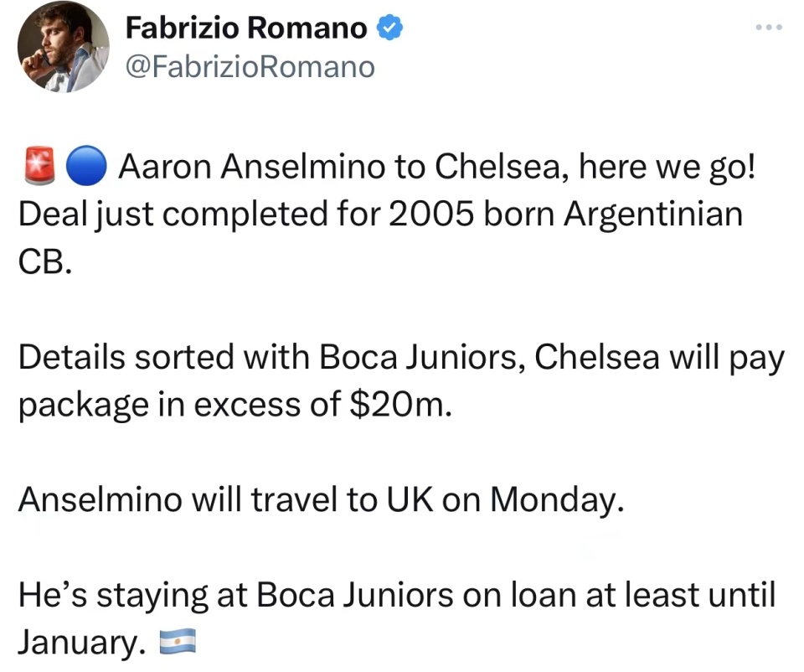The image size is (804, 672).
Task: Click the red siren emoji
Action: pyautogui.click(x=39, y=166)
